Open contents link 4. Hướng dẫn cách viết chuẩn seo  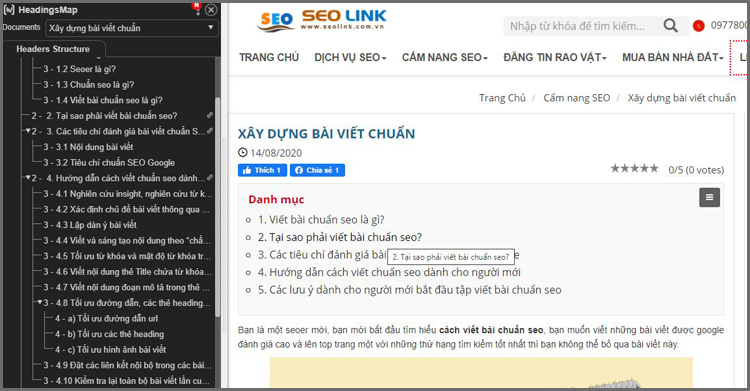[x=389, y=272]
